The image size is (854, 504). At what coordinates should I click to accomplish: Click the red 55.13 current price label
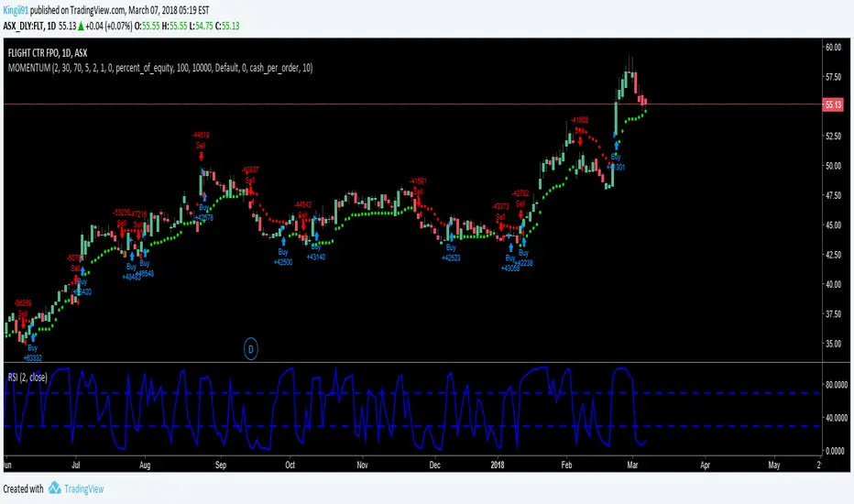833,104
